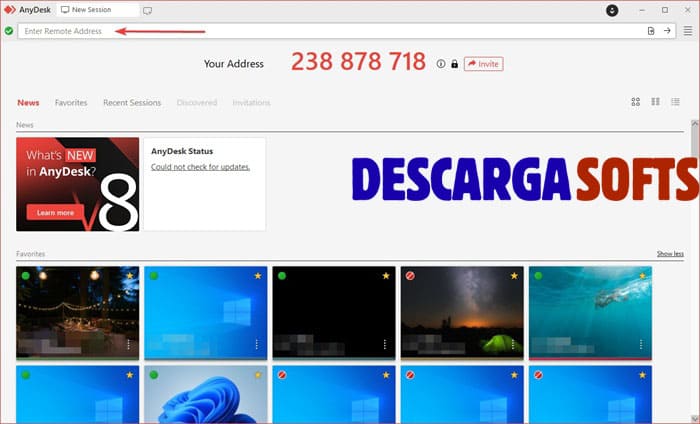Open the Invitations tab
This screenshot has width=700, height=424.
coord(251,103)
